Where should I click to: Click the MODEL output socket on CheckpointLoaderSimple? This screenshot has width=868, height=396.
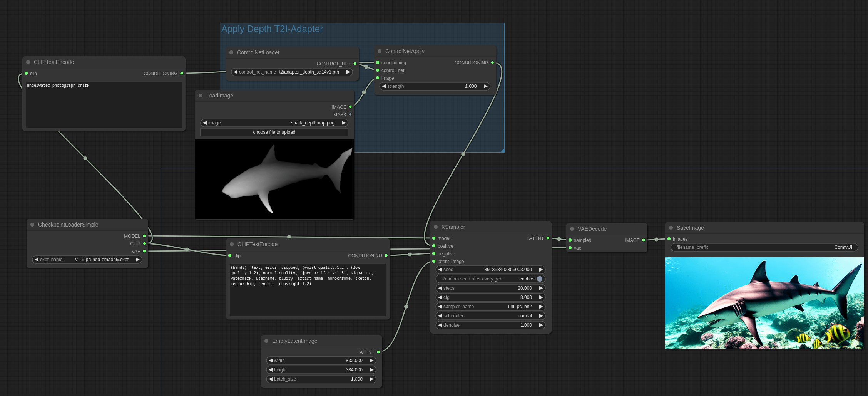[144, 236]
